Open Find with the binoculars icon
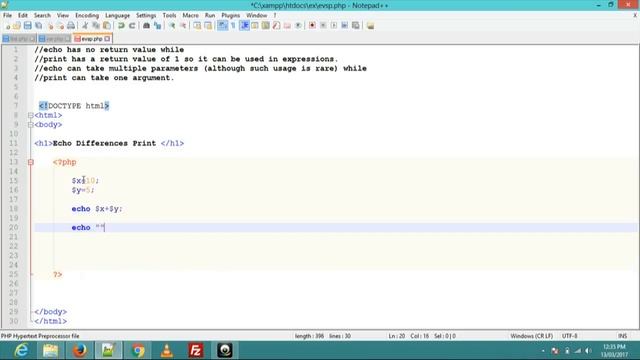The height and width of the screenshot is (360, 640). [x=146, y=26]
